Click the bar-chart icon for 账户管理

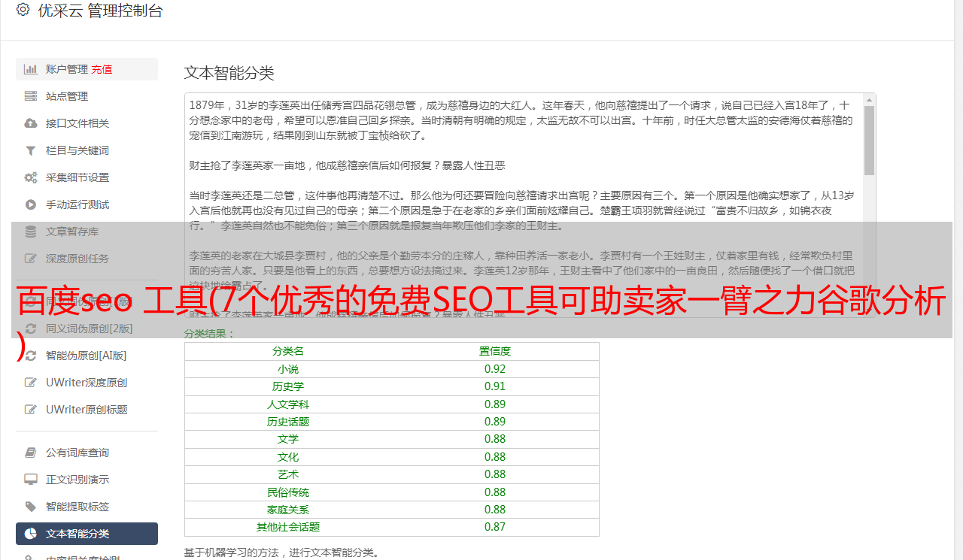pos(31,69)
